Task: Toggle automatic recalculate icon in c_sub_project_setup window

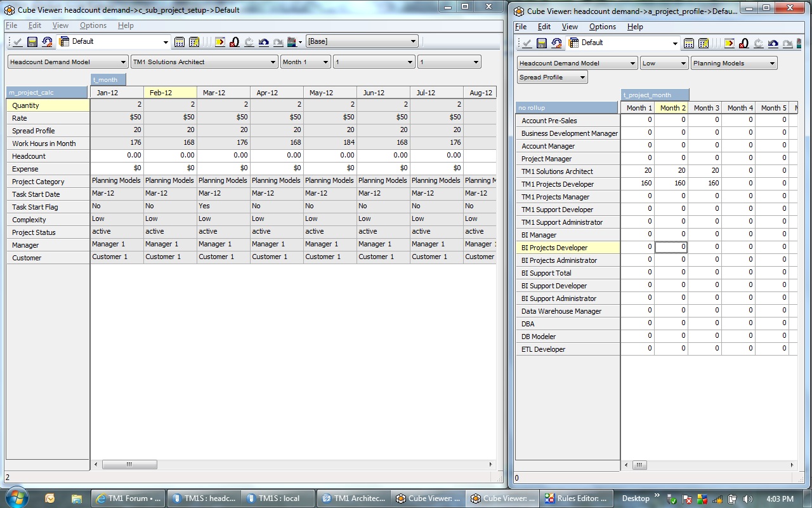Action: (194, 42)
